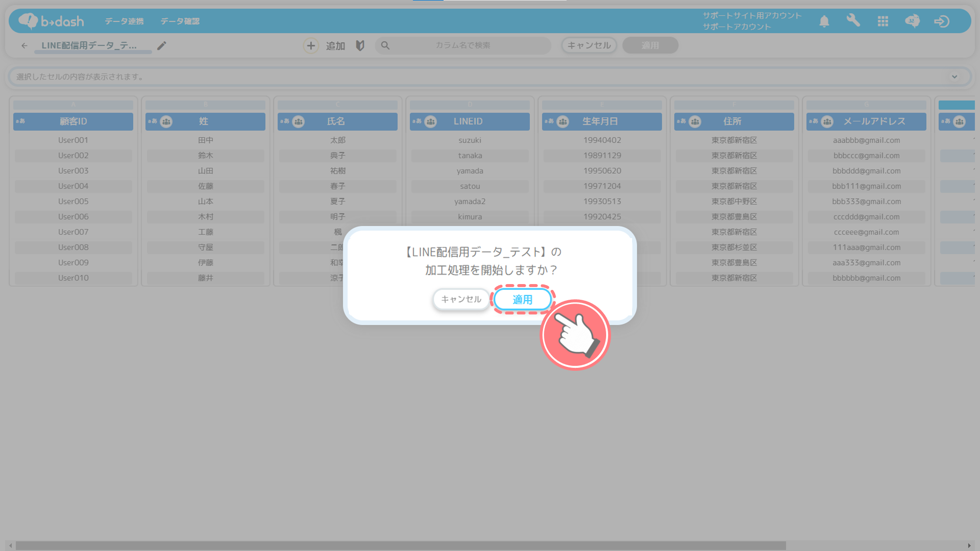980x551 pixels.
Task: Click the plus add column icon
Action: pyautogui.click(x=311, y=46)
